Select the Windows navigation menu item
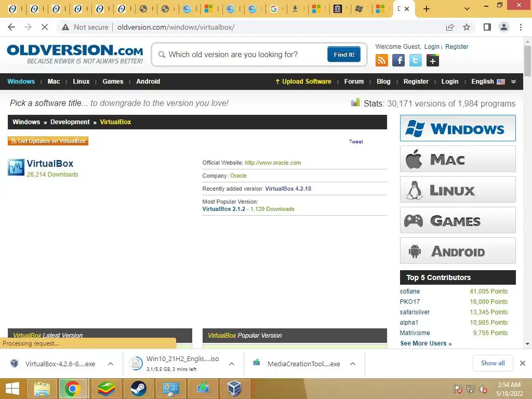 pyautogui.click(x=21, y=82)
